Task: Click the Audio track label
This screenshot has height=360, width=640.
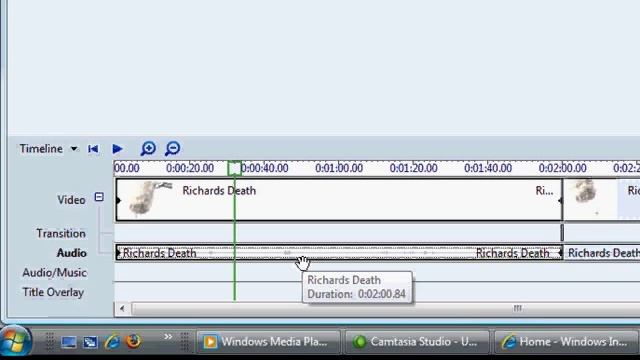Action: pyautogui.click(x=72, y=253)
